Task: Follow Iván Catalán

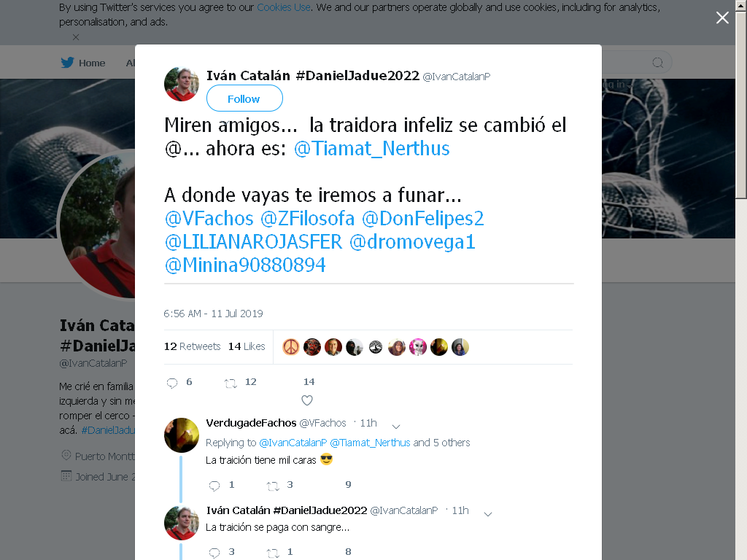Action: 244,98
